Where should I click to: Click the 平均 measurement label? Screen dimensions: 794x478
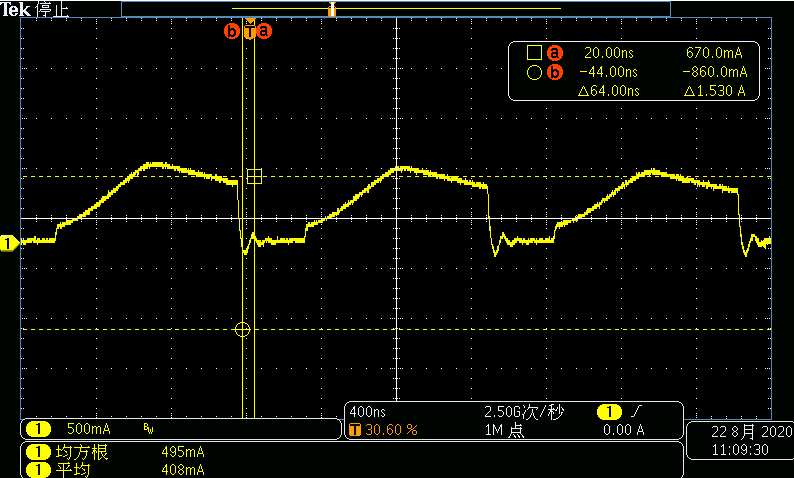click(x=73, y=470)
